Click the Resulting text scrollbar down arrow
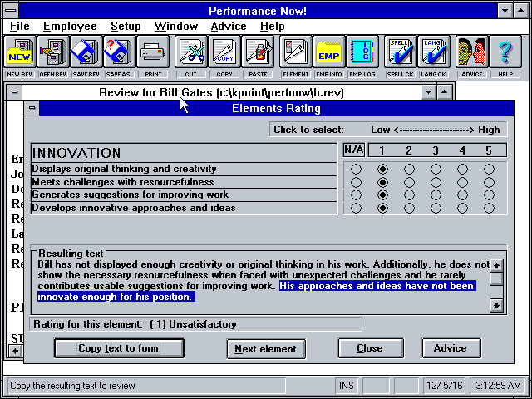Image resolution: width=532 pixels, height=399 pixels. click(496, 305)
